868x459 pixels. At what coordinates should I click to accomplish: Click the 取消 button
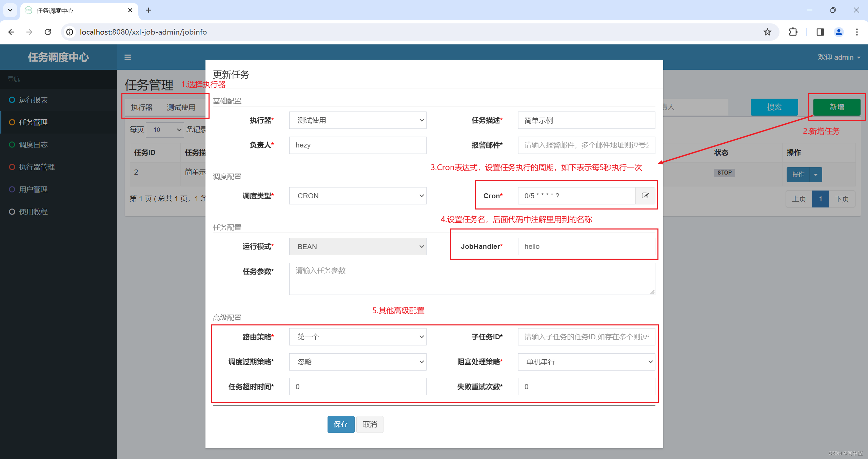[370, 424]
